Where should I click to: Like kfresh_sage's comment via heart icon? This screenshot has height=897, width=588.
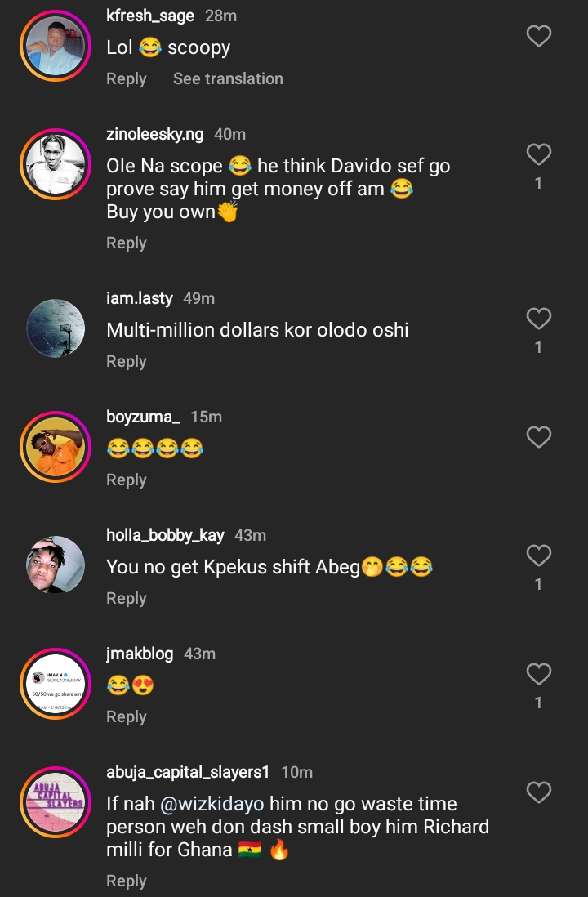(538, 36)
